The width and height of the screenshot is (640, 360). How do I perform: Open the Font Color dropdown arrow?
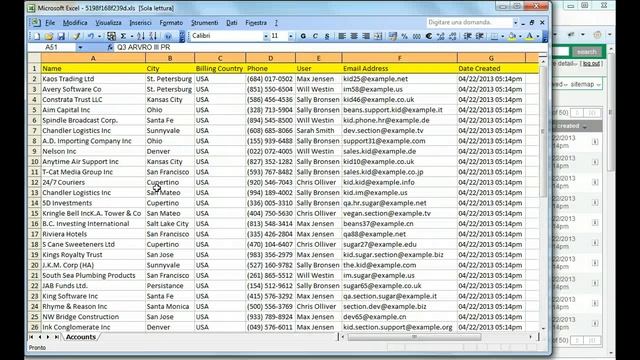point(538,36)
